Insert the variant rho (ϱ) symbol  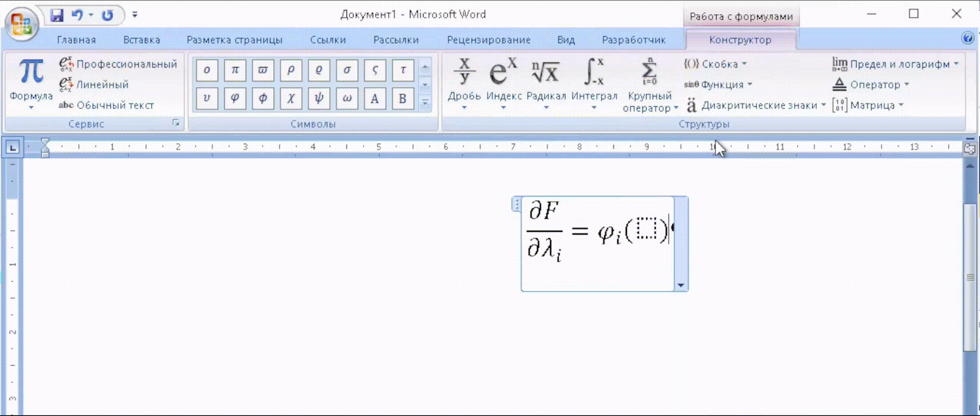319,71
